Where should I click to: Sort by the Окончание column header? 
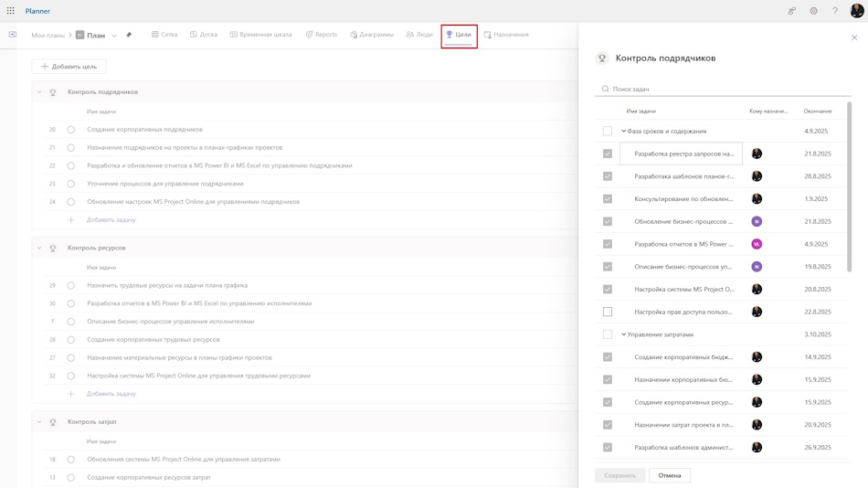(818, 111)
